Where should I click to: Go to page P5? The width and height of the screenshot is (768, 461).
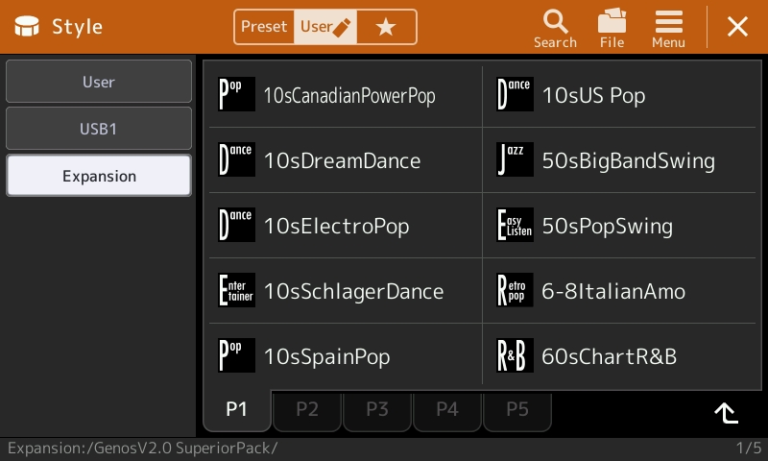tap(517, 411)
